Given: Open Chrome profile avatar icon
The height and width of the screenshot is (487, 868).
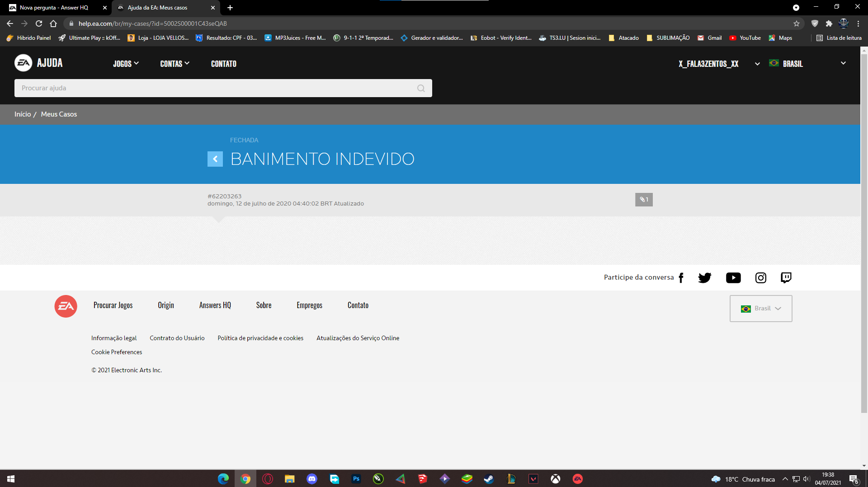Looking at the screenshot, I should 844,23.
